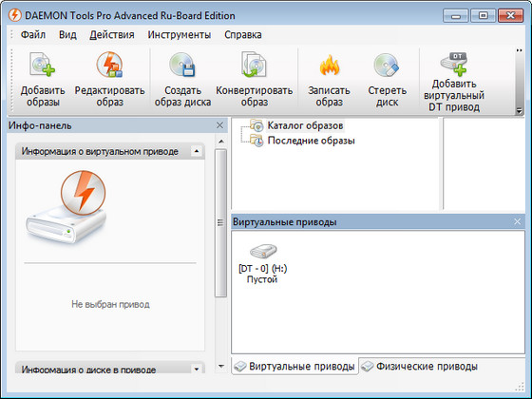
Task: Click the DAEMON Tools title bar logo
Action: pos(15,15)
